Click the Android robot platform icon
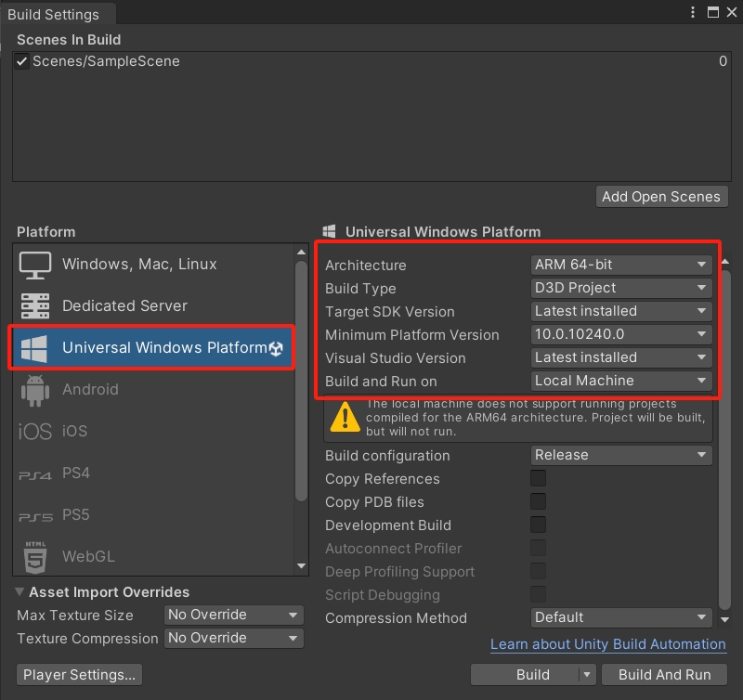Viewport: 743px width, 700px height. 34,390
